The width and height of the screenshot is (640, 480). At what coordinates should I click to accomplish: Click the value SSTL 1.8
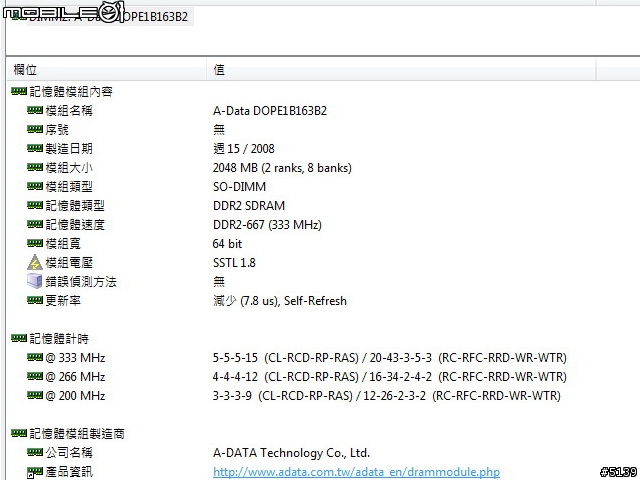click(x=234, y=262)
